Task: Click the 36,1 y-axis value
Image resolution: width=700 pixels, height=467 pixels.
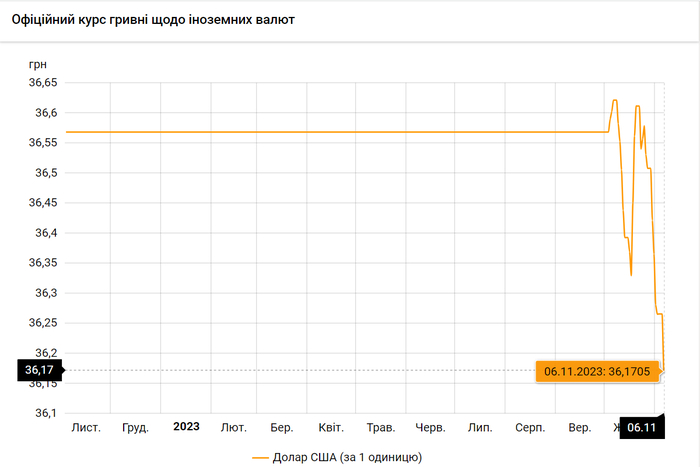Action: (46, 413)
